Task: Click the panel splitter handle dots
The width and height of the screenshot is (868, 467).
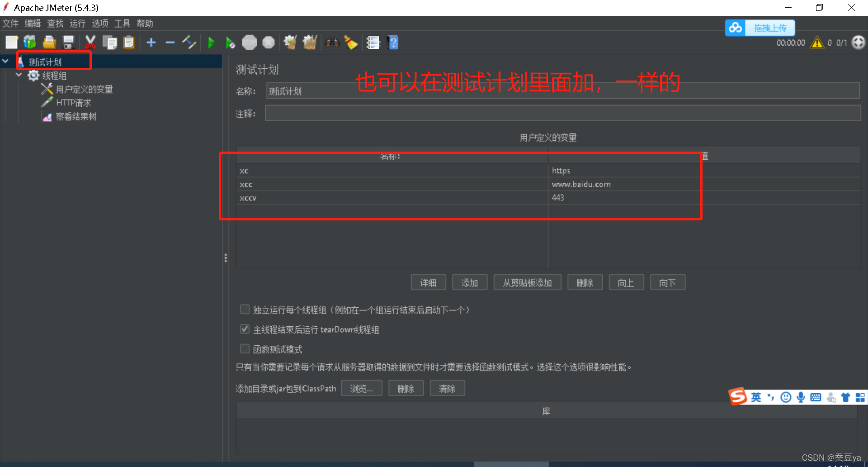Action: coord(226,258)
